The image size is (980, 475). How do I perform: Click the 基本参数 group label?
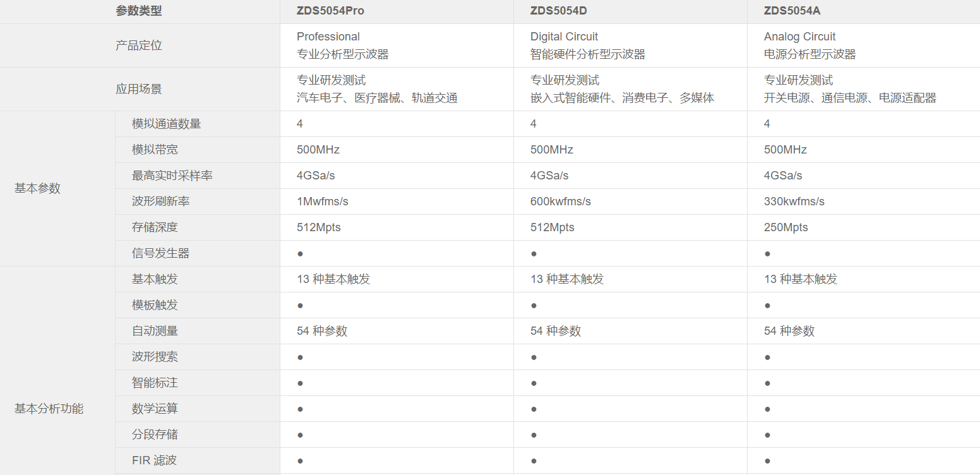click(38, 188)
